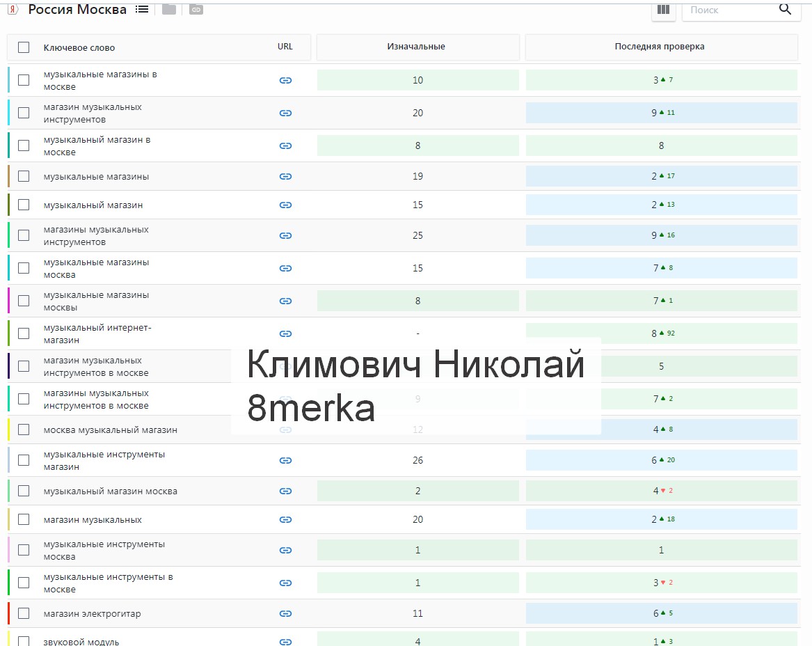Select checkbox for музыкальный магазин row

point(24,205)
